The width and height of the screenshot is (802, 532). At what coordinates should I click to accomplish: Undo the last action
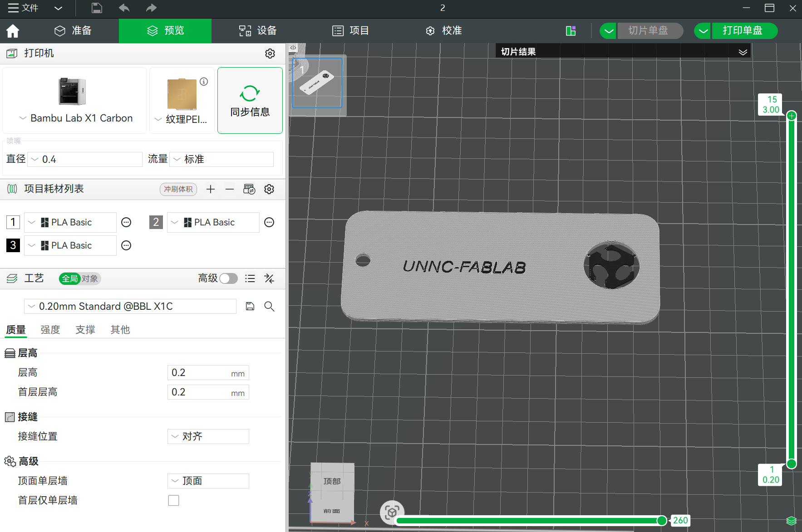pos(124,8)
